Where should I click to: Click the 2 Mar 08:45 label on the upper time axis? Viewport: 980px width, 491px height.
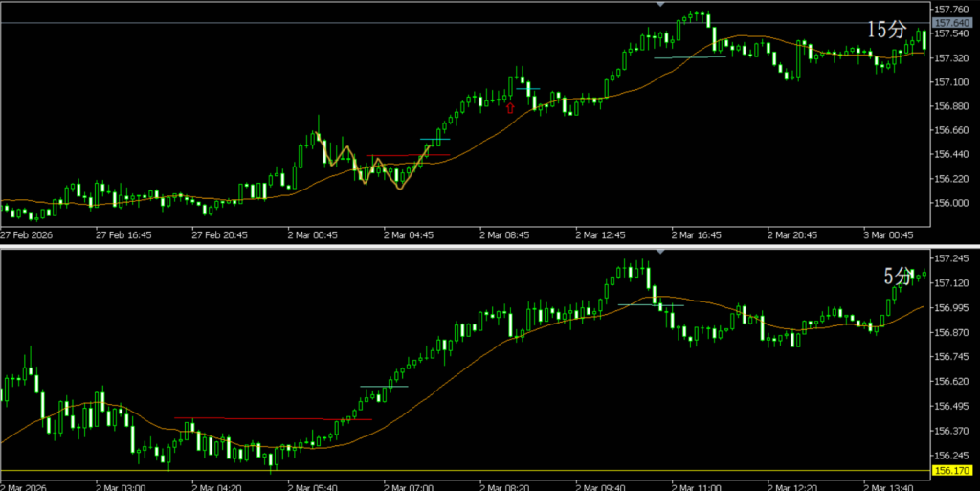[x=504, y=234]
